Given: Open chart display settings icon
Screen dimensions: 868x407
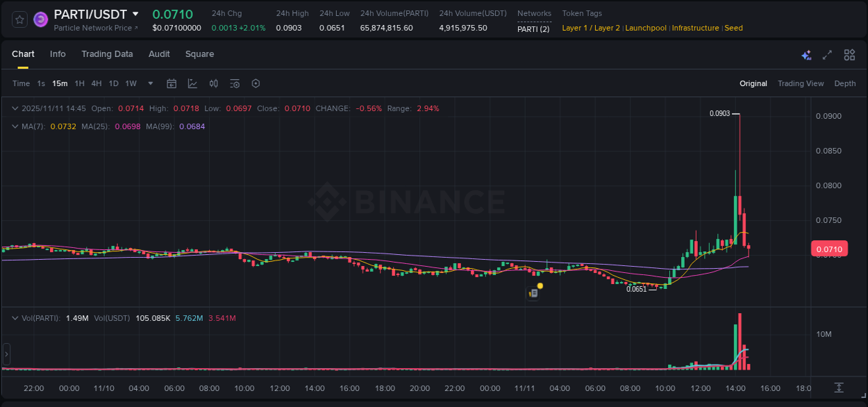Looking at the screenshot, I should [x=235, y=83].
